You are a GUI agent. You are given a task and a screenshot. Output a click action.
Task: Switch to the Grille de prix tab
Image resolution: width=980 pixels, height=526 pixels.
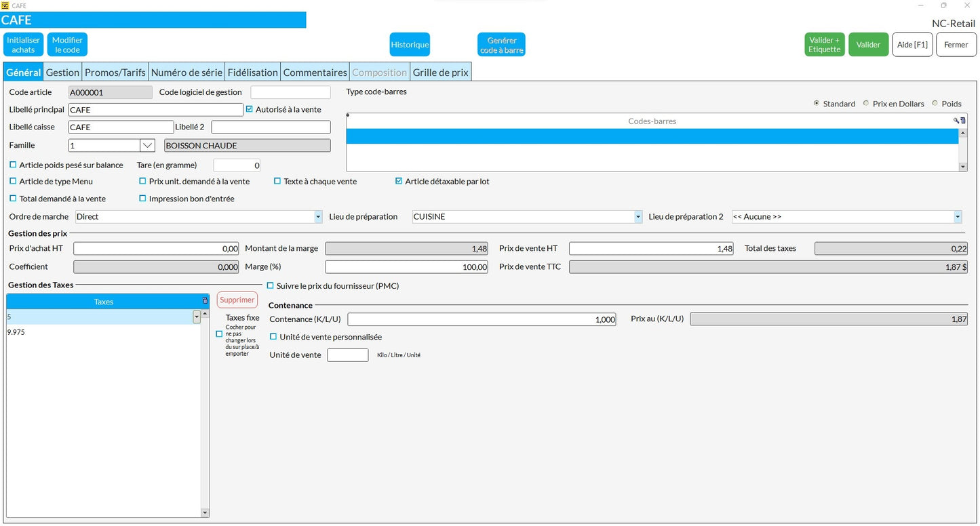(440, 71)
